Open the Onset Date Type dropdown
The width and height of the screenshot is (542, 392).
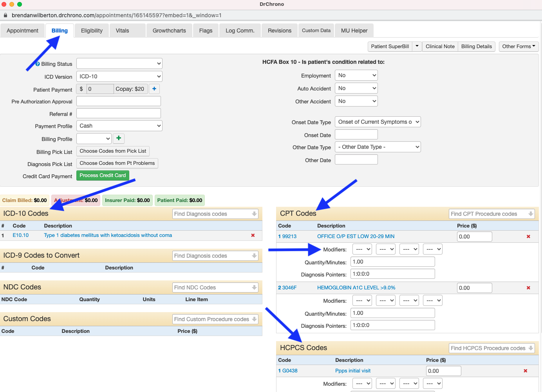(378, 122)
